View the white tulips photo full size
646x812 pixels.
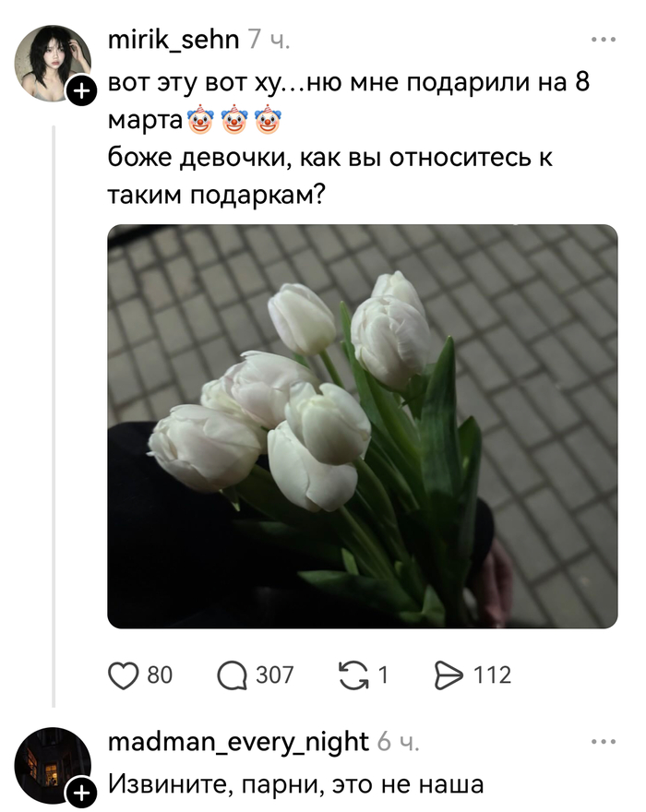[363, 426]
